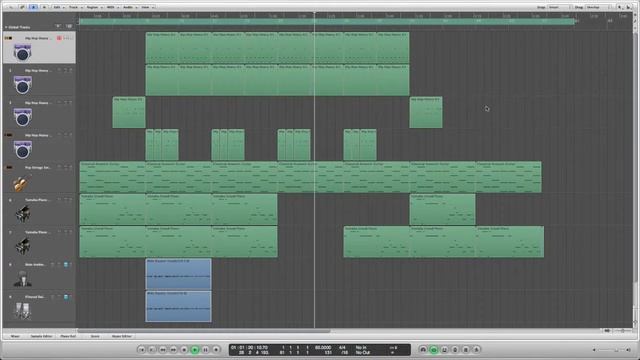Open the View local menu
The image size is (640, 360).
pyautogui.click(x=147, y=7)
